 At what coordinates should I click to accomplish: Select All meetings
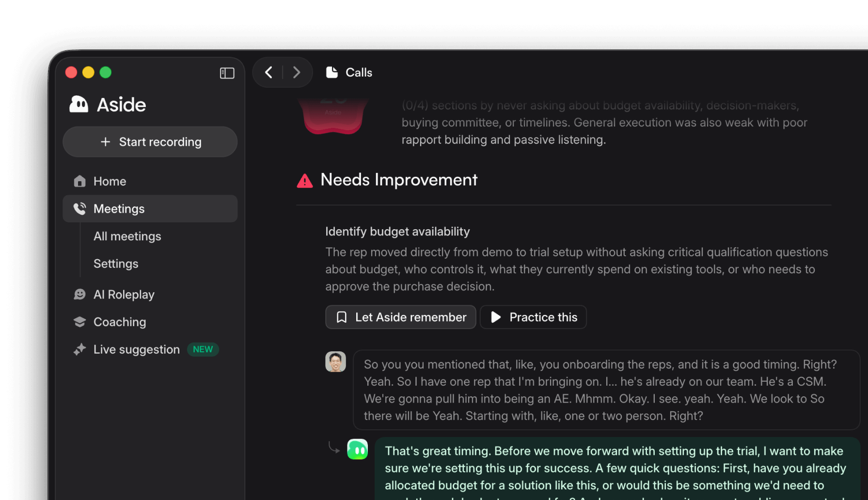click(127, 236)
